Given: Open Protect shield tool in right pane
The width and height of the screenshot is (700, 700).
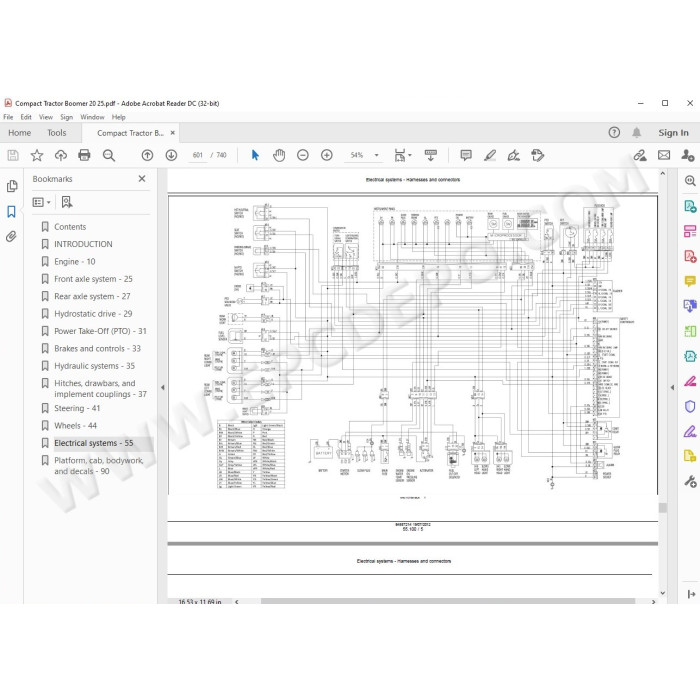Looking at the screenshot, I should [x=690, y=406].
